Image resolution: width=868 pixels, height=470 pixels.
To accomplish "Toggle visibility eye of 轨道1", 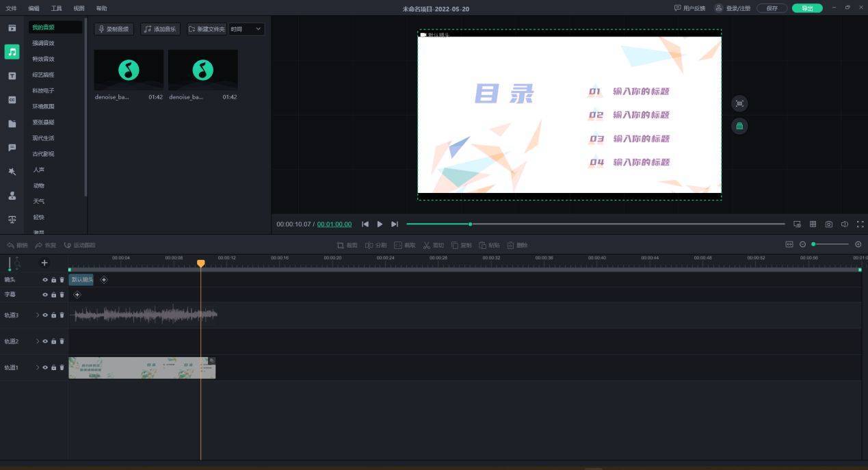I will [x=45, y=367].
